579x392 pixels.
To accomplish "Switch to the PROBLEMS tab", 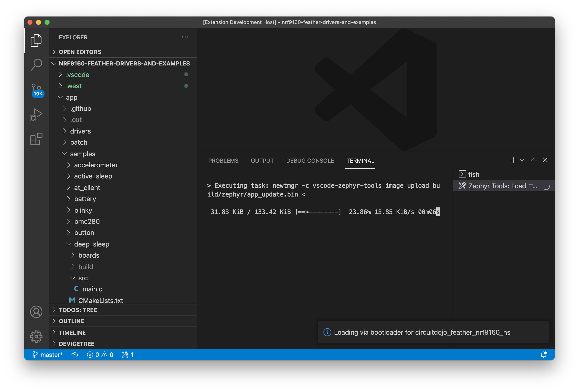I will (x=223, y=161).
